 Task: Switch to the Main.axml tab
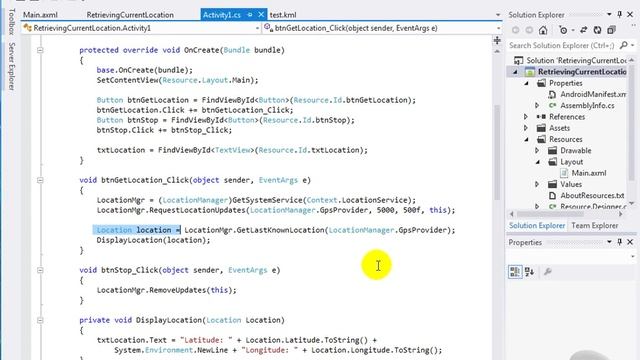click(x=40, y=15)
